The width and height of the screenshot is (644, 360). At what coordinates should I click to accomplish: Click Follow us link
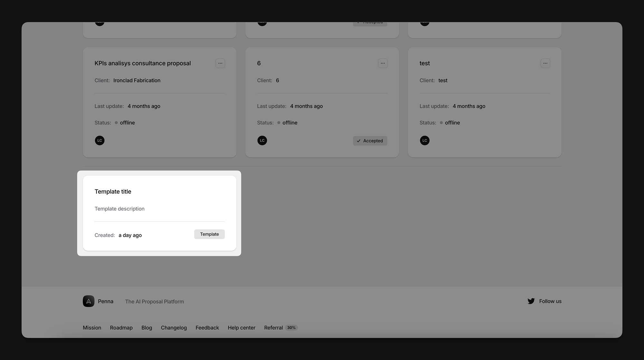click(x=550, y=301)
